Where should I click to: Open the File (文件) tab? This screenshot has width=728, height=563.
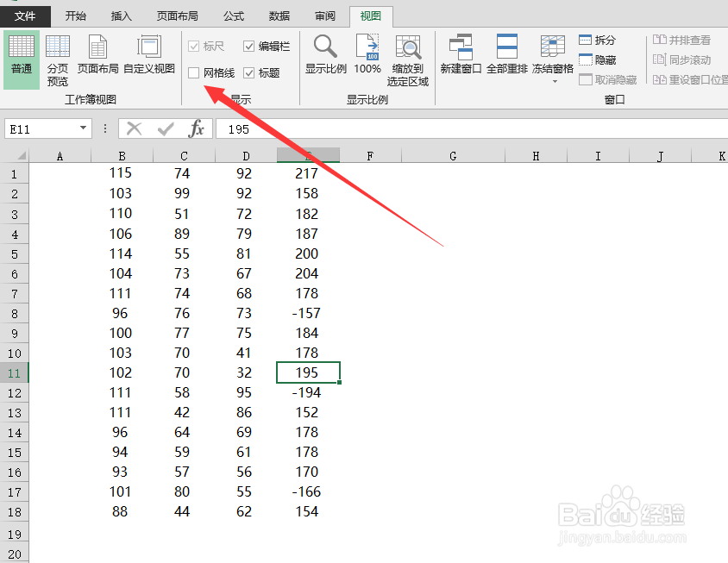tap(25, 16)
